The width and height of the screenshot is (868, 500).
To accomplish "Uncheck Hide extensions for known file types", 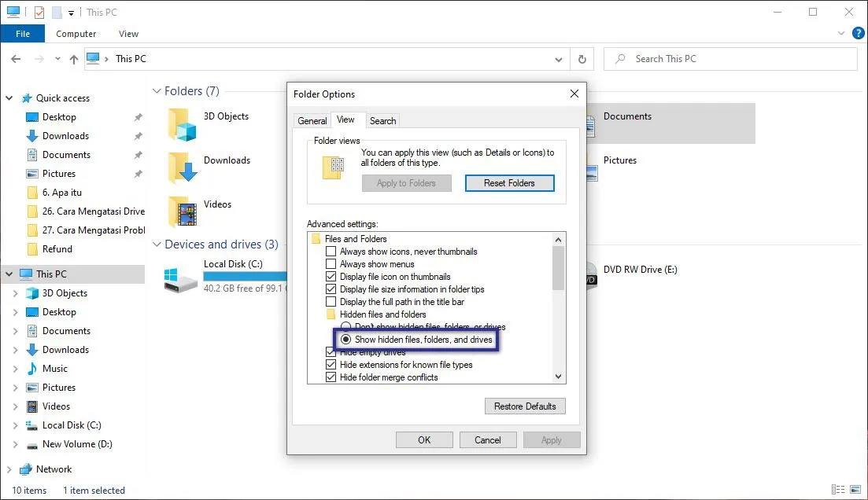I will point(331,364).
